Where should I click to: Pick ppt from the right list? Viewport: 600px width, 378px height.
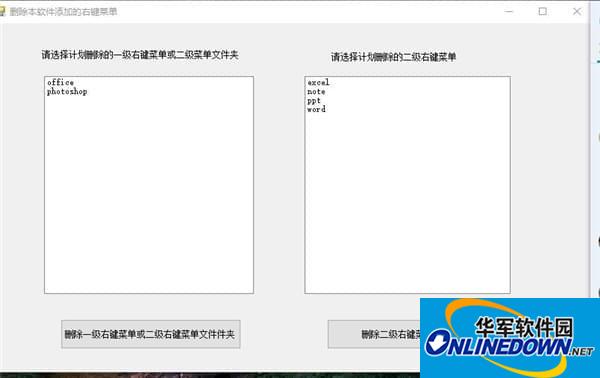coord(314,101)
